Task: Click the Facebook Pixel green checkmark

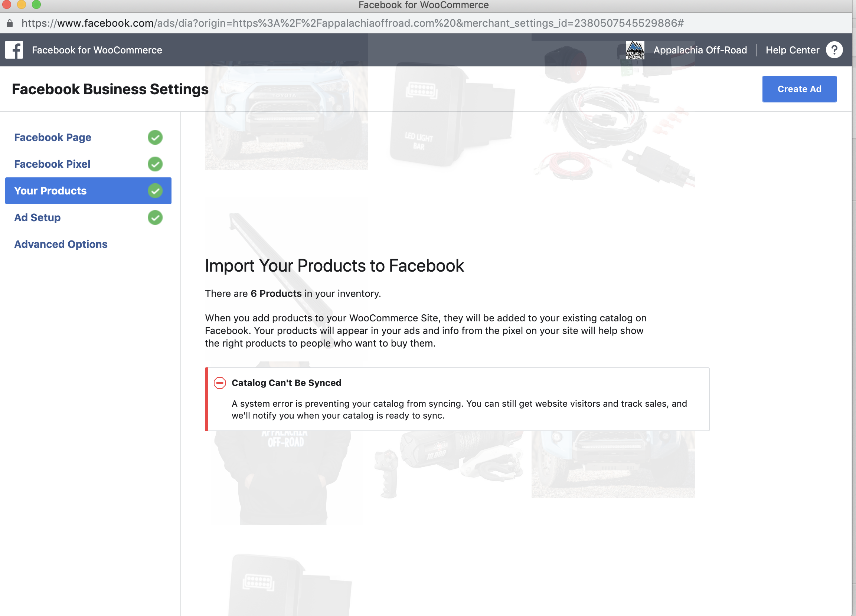Action: 155,164
